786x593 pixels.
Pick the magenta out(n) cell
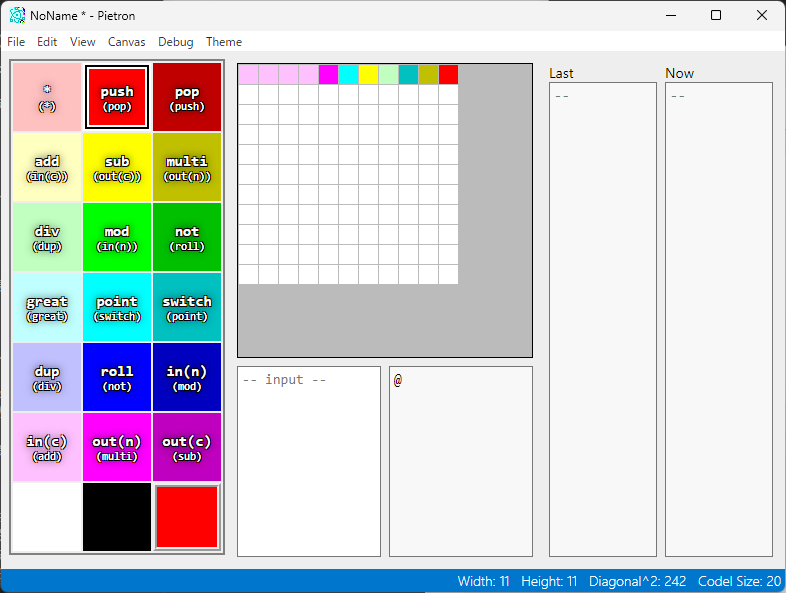[117, 447]
